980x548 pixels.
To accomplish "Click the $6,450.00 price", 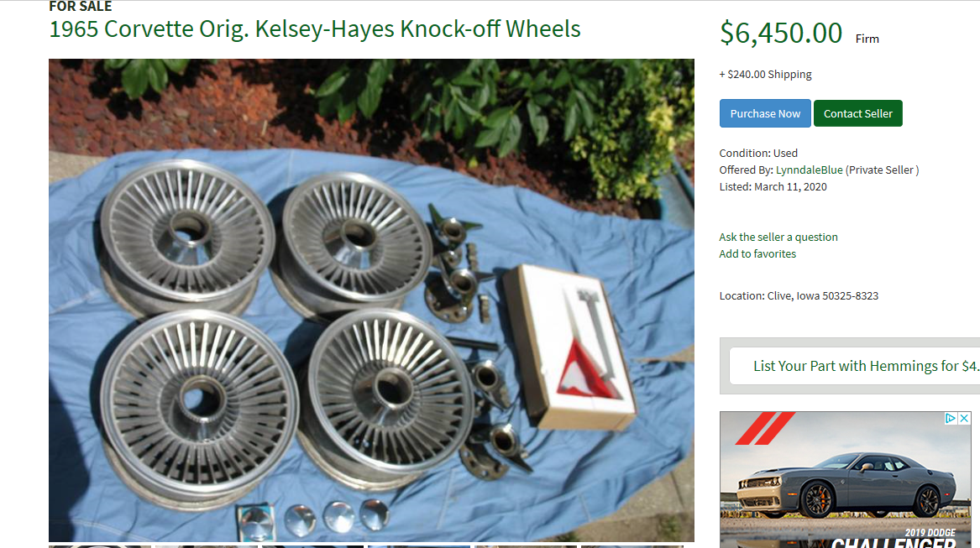I will [781, 33].
